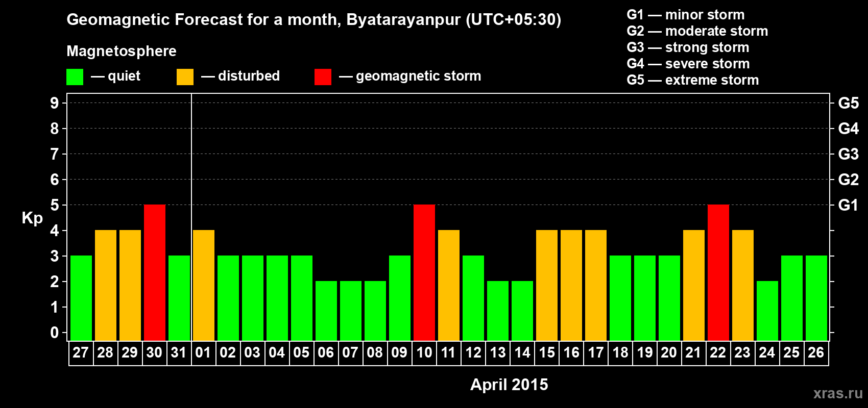Click the green bar for day 14
Viewport: 868px width, 408px height.
point(522,311)
